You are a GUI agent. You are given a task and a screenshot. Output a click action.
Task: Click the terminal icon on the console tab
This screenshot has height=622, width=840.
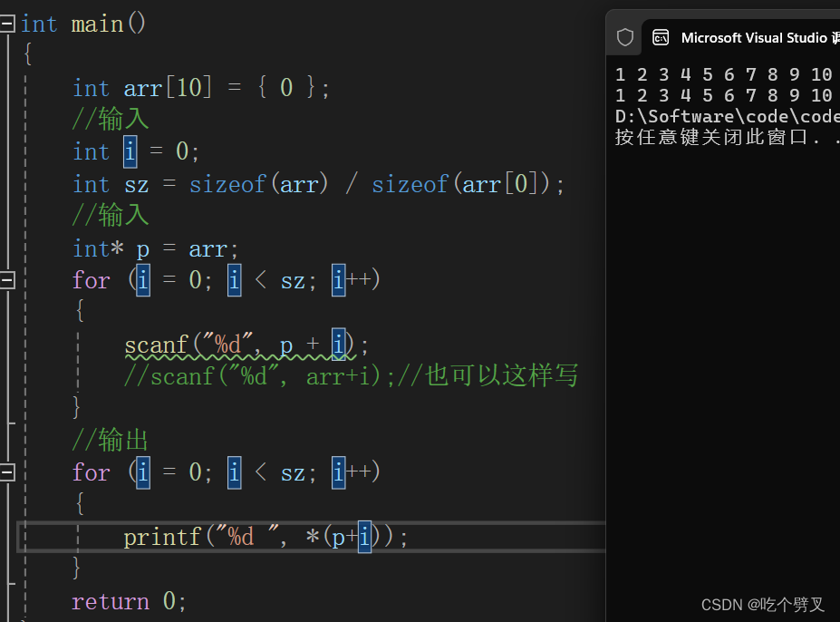pyautogui.click(x=661, y=37)
